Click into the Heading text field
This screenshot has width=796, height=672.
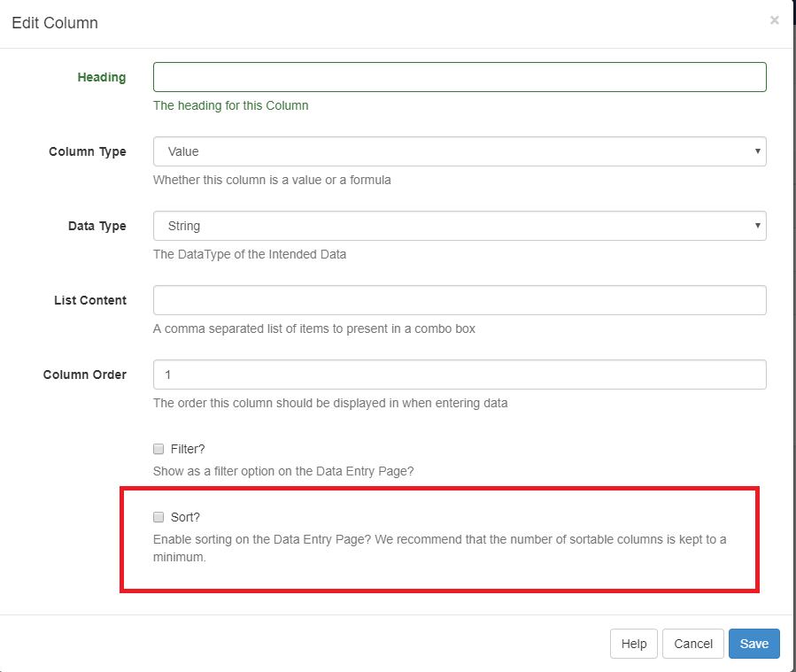tap(460, 77)
